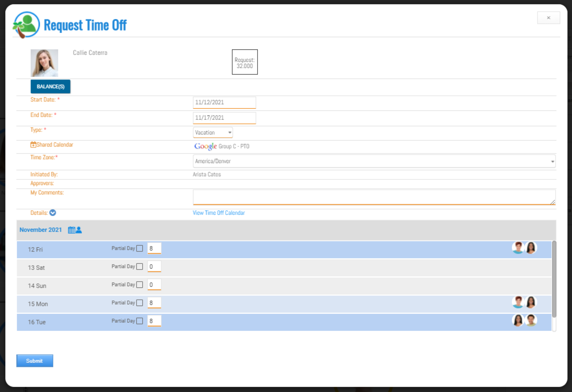Toggle Partial Day on 15 Mon
572x392 pixels.
click(x=140, y=302)
